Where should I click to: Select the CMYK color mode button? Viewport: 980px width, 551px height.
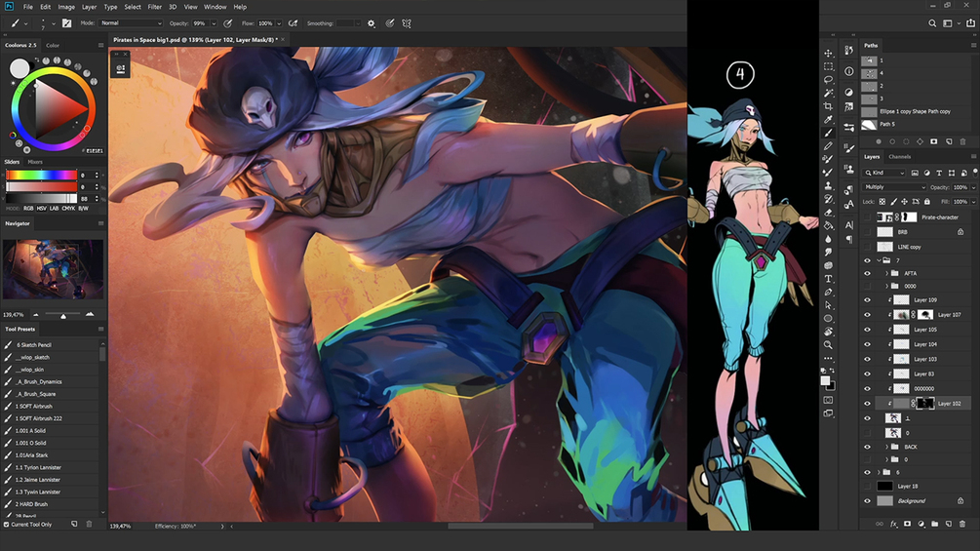click(x=68, y=208)
